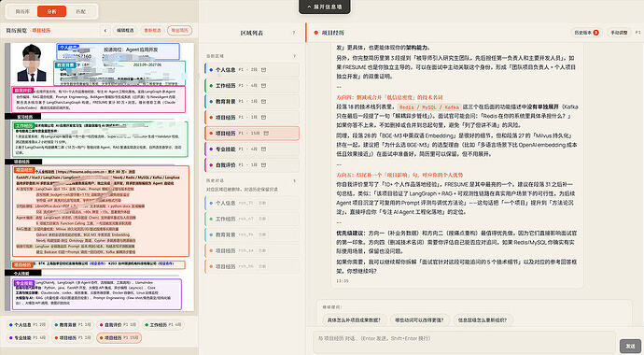Select the 分析 tab
This screenshot has height=355, width=644.
click(51, 11)
